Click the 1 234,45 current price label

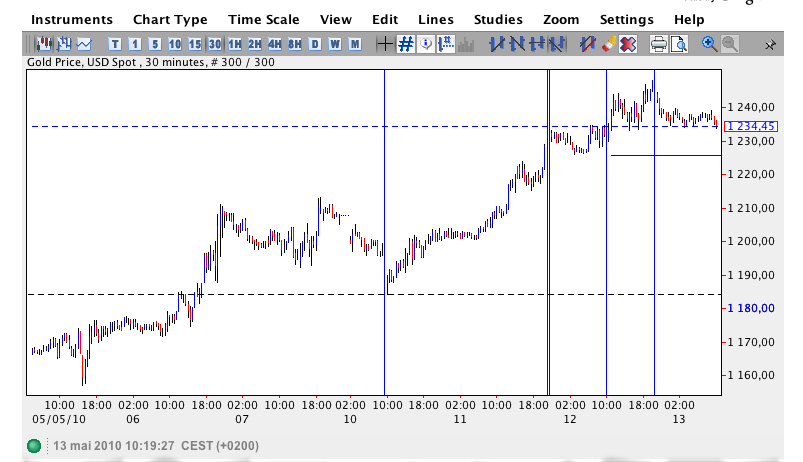tap(750, 126)
